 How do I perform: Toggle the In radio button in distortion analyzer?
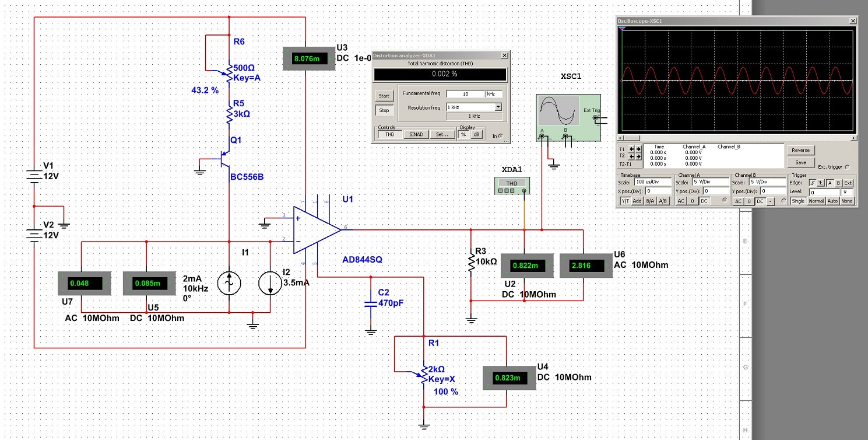tap(501, 136)
